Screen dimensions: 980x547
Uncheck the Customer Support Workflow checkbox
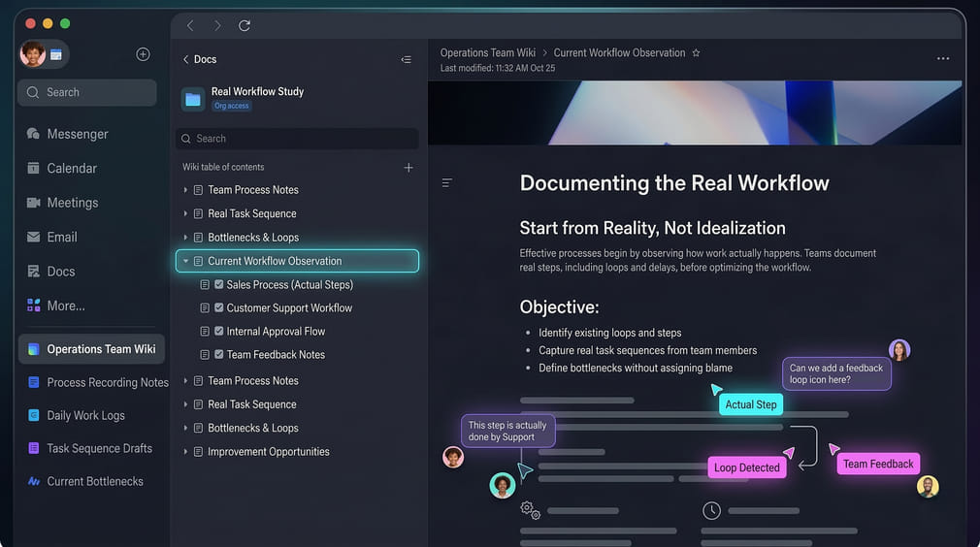click(x=218, y=308)
